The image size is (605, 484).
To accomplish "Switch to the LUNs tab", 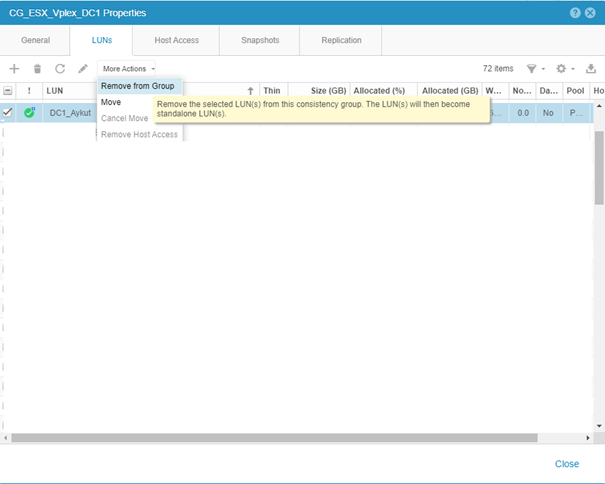I will click(101, 40).
